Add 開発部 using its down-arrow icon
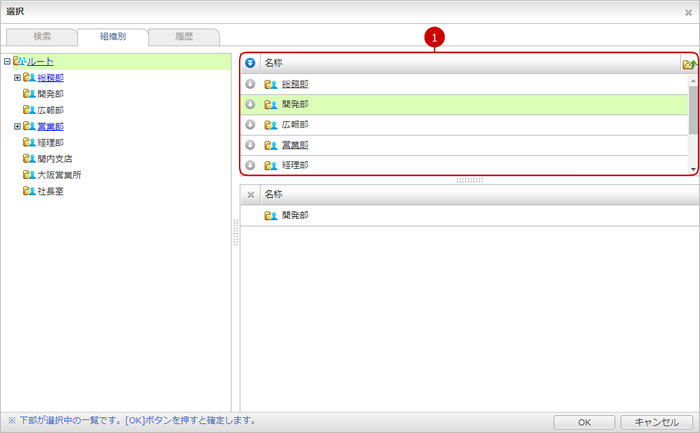Screen dimensions: 700x433 tap(250, 104)
